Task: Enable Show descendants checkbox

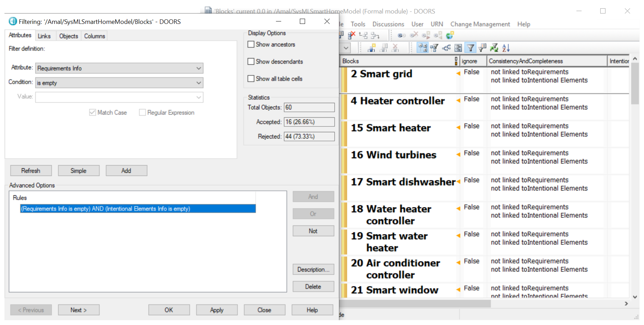Action: tap(251, 61)
